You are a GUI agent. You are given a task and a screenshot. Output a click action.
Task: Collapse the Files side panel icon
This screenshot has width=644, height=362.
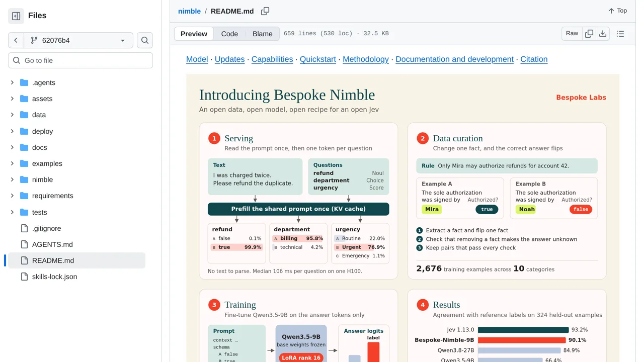coord(16,16)
